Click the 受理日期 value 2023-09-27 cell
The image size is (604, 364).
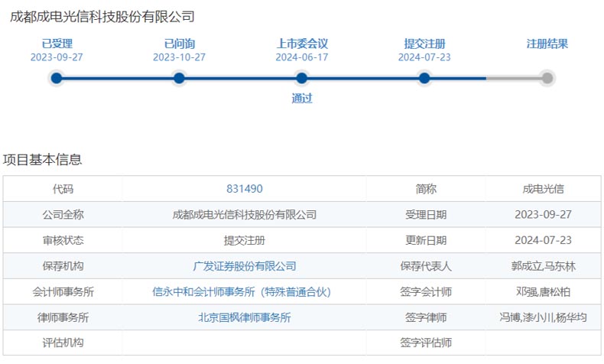tap(543, 215)
